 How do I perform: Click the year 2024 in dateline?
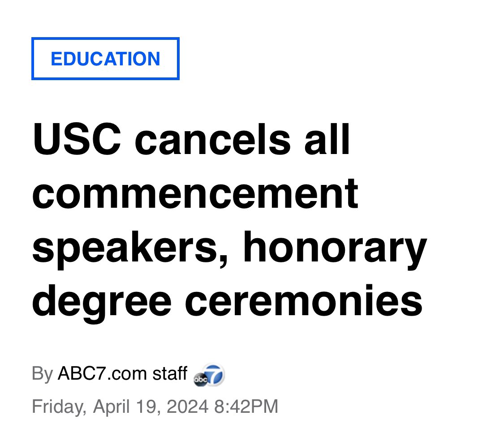click(x=187, y=407)
